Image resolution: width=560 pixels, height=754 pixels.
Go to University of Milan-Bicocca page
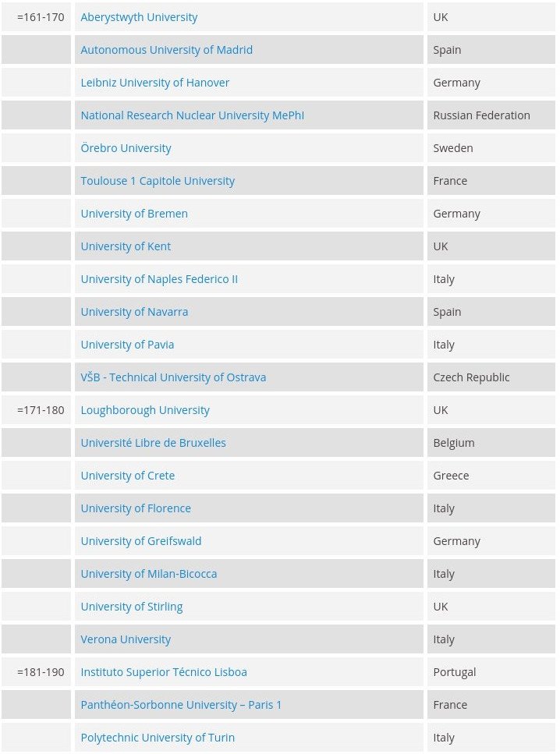[148, 574]
